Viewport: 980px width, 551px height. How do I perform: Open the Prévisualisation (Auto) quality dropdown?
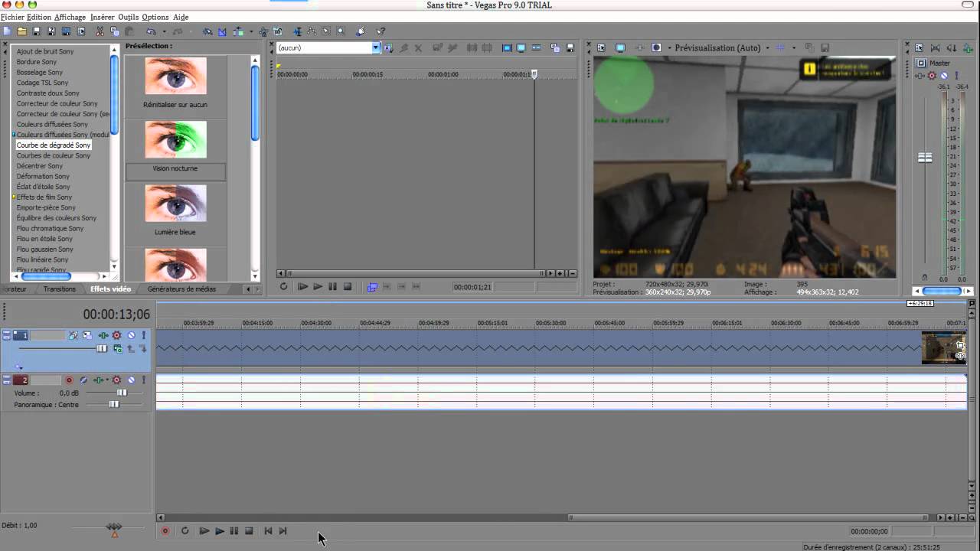(x=767, y=47)
